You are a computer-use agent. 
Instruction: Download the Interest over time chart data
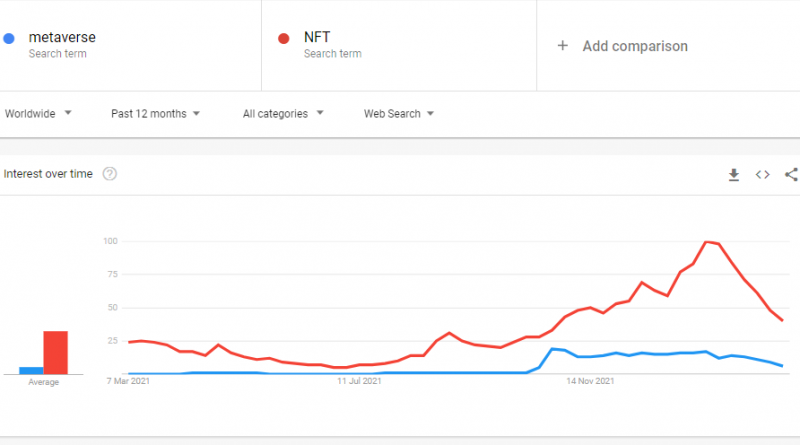pyautogui.click(x=734, y=175)
